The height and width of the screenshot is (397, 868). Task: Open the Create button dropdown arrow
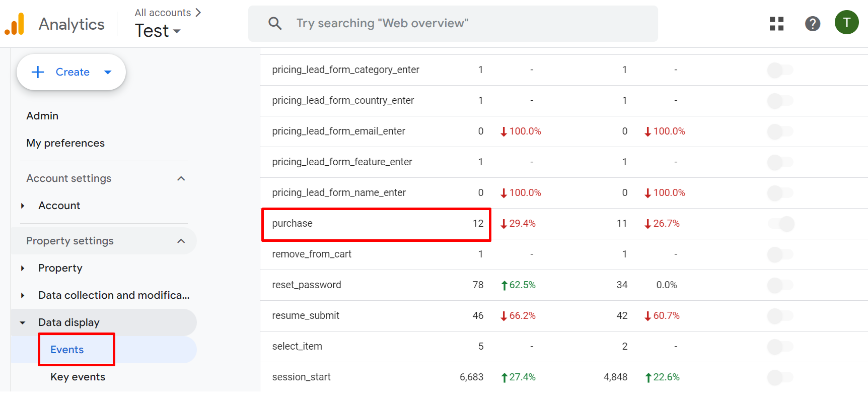click(x=108, y=72)
